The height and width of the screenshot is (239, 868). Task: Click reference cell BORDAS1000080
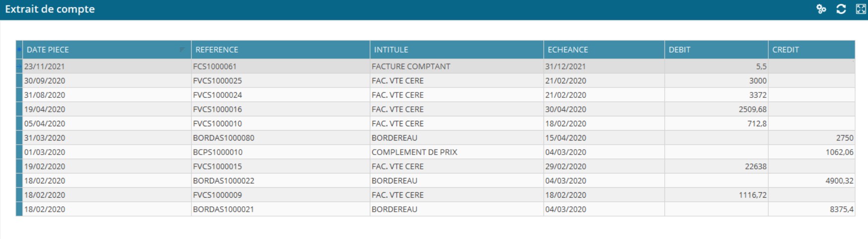click(223, 138)
